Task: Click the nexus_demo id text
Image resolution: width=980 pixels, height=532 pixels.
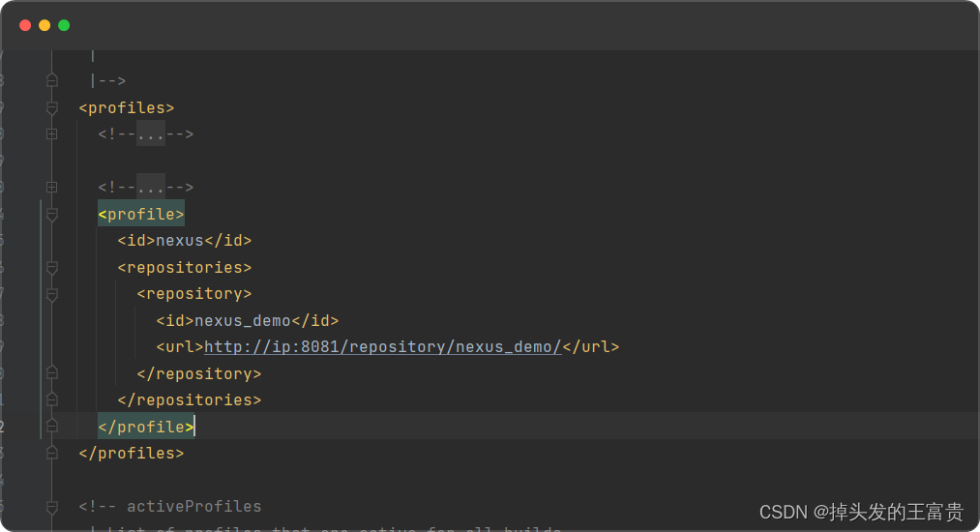Action: click(x=243, y=321)
